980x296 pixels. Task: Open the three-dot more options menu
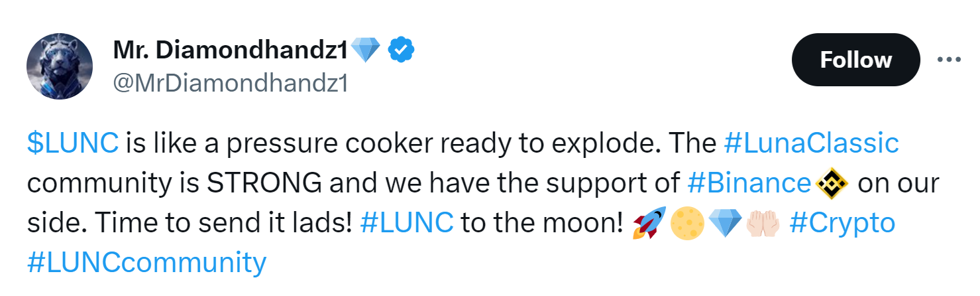948,60
